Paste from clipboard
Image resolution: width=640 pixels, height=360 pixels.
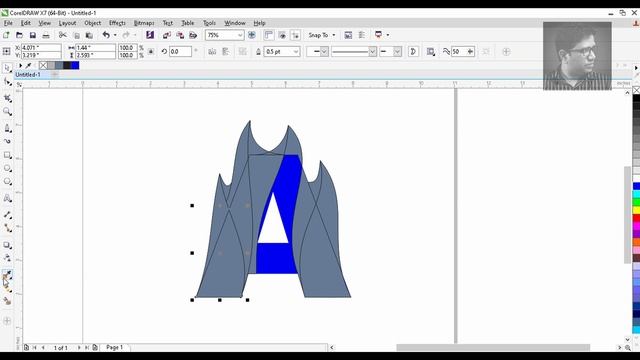tap(89, 35)
